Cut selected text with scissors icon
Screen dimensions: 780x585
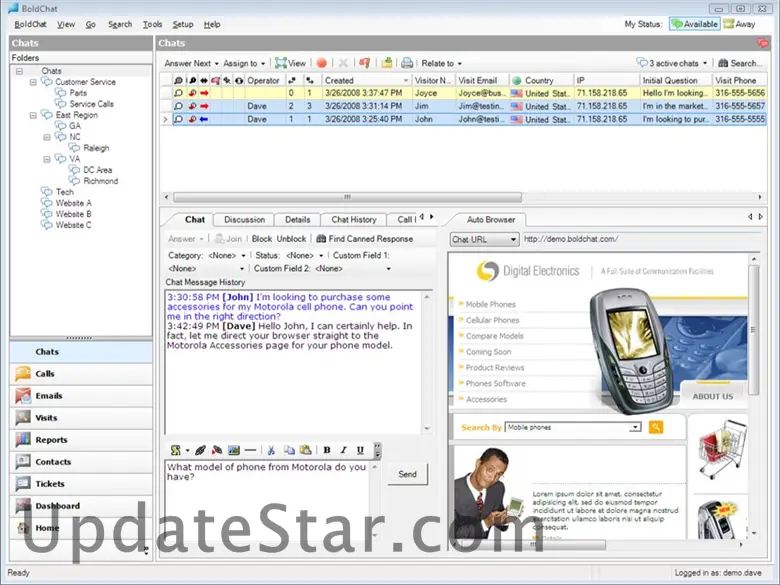271,450
